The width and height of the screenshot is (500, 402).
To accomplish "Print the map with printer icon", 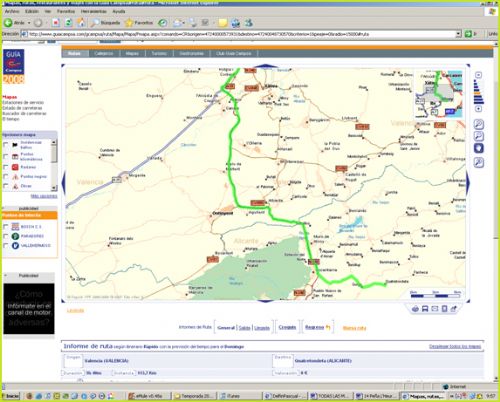I will coord(415,309).
